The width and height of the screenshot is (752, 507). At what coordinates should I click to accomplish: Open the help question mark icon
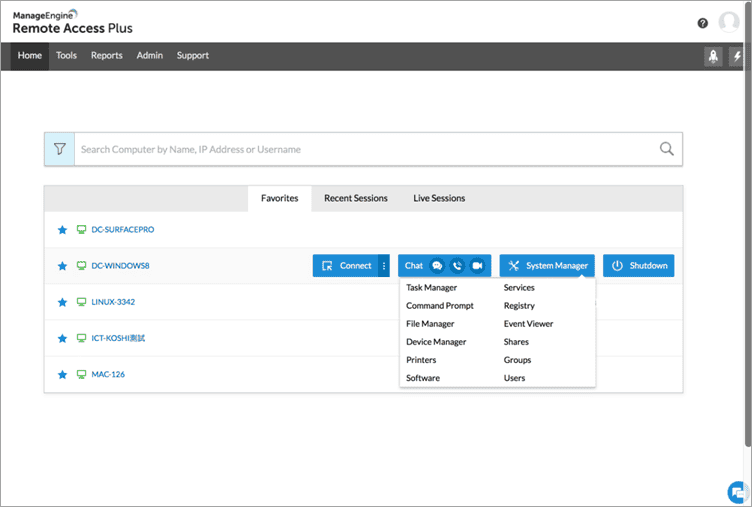pos(702,23)
